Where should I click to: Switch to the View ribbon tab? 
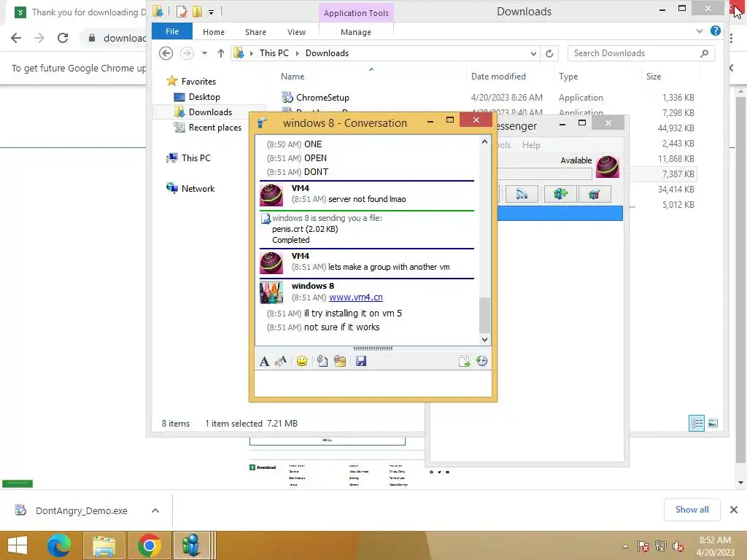tap(296, 32)
